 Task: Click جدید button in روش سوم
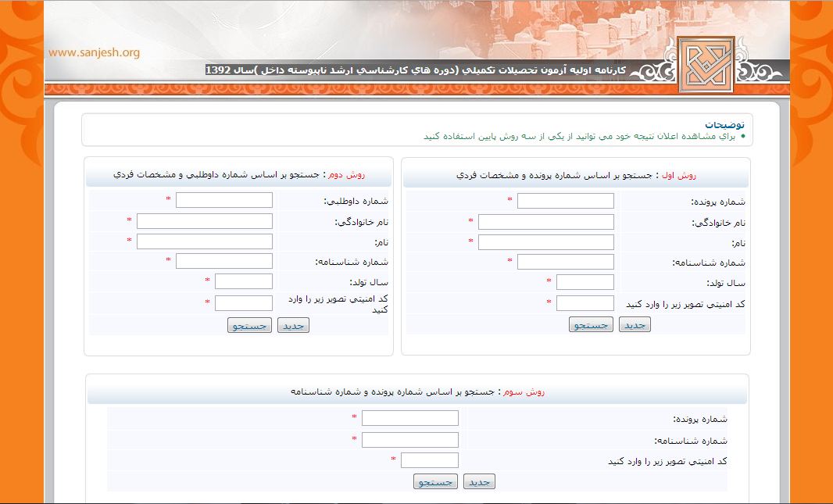click(479, 481)
